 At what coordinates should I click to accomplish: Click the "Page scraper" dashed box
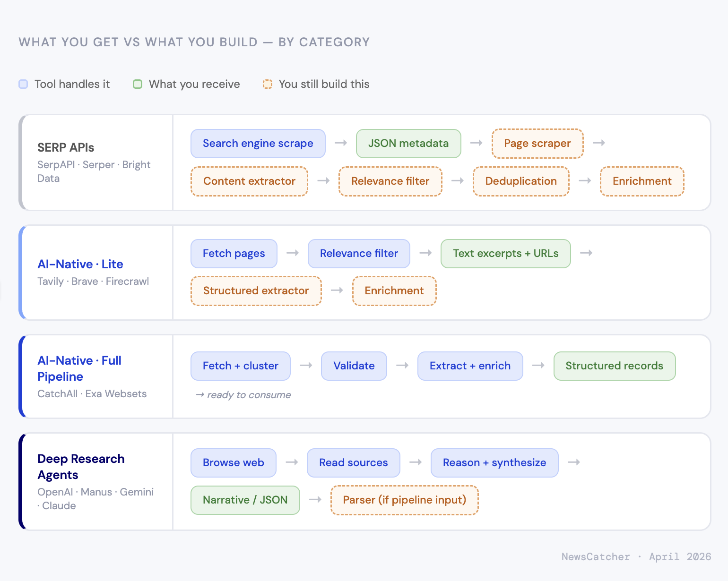(x=537, y=144)
